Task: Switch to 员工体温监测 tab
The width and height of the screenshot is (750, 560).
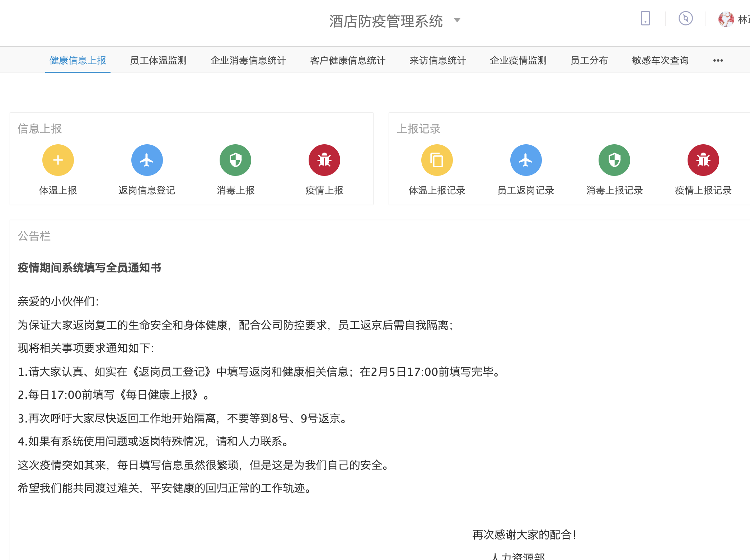Action: (158, 61)
